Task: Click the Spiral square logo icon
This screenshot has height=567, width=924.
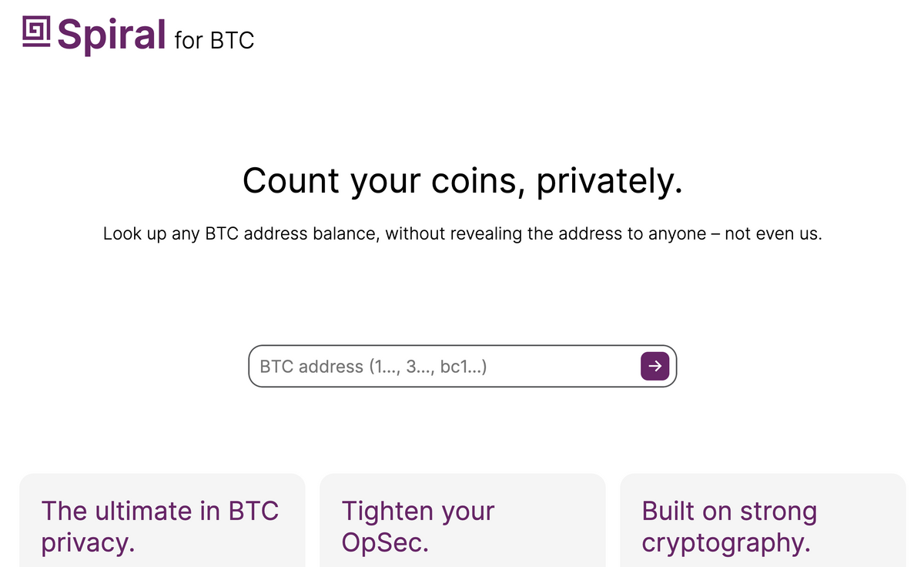Action: 35,32
